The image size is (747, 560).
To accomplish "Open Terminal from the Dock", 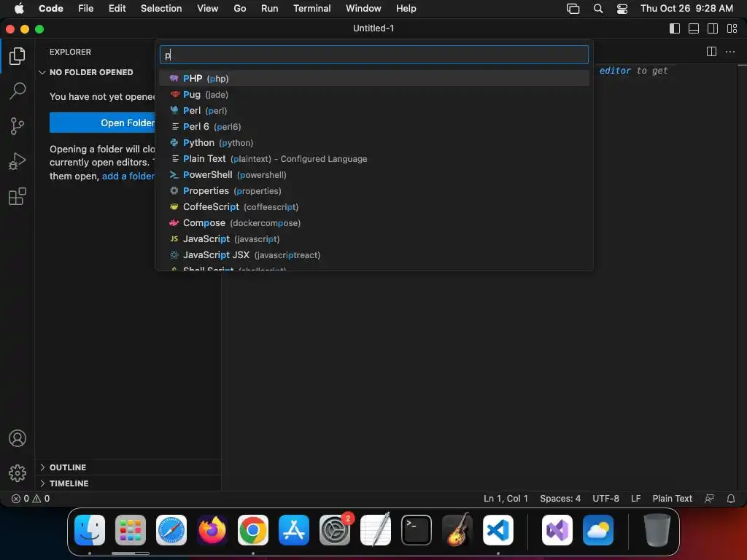I will point(417,530).
